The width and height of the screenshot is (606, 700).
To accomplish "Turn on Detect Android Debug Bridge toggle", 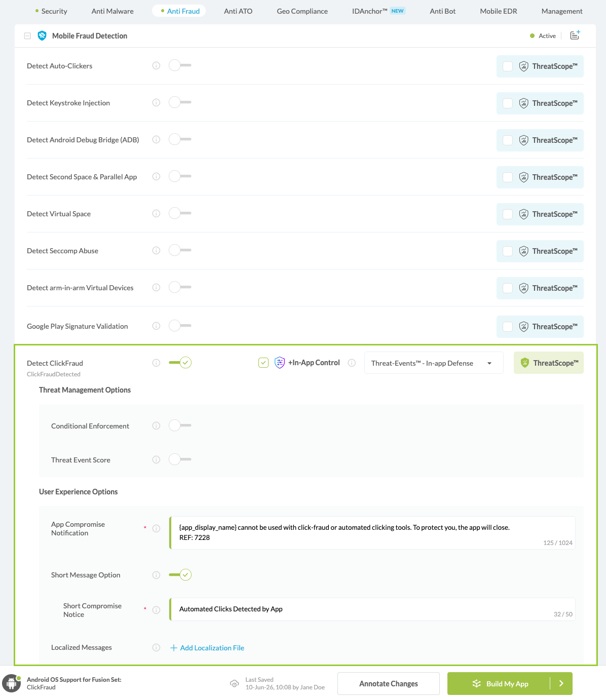I will (x=180, y=139).
